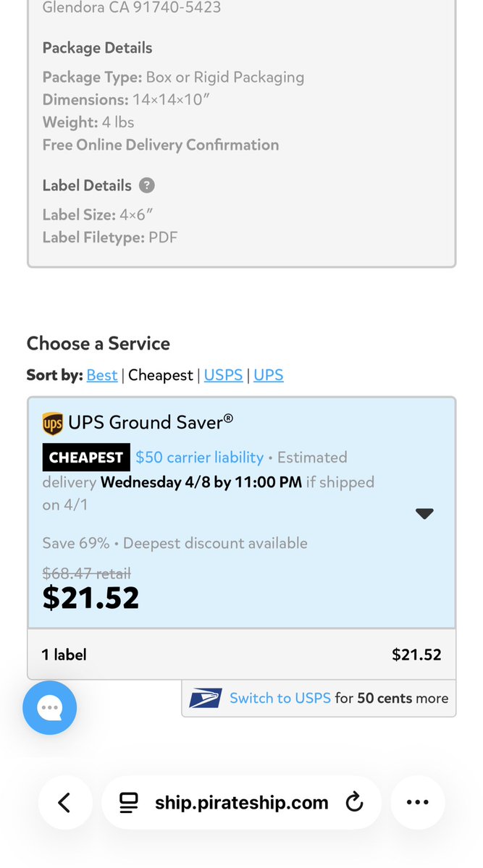
Task: Filter services by UPS
Action: tap(268, 375)
